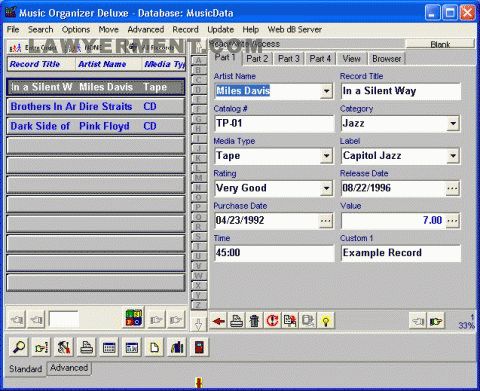Click the Catalog # field TP-01

[x=274, y=124]
